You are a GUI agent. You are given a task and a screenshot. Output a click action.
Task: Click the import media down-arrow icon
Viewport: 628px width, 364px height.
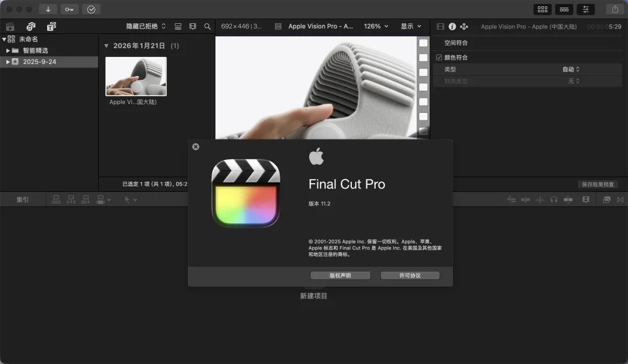tap(48, 9)
